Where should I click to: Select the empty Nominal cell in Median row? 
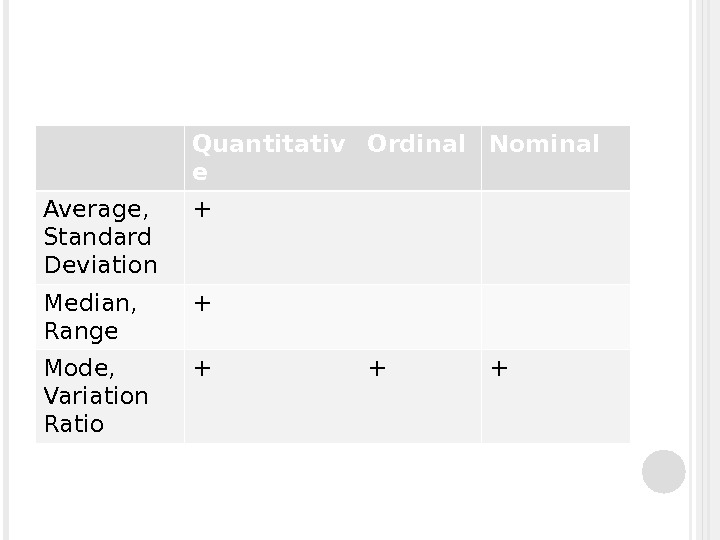[x=555, y=317]
